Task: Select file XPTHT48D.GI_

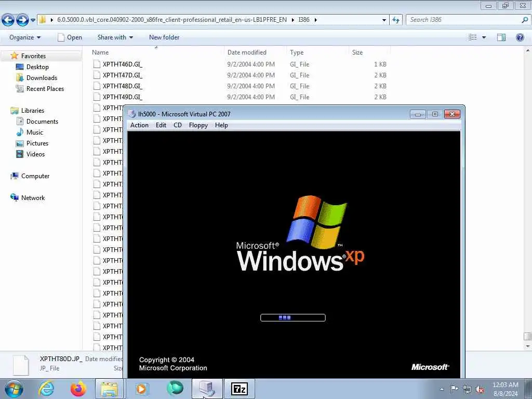Action: pyautogui.click(x=123, y=86)
